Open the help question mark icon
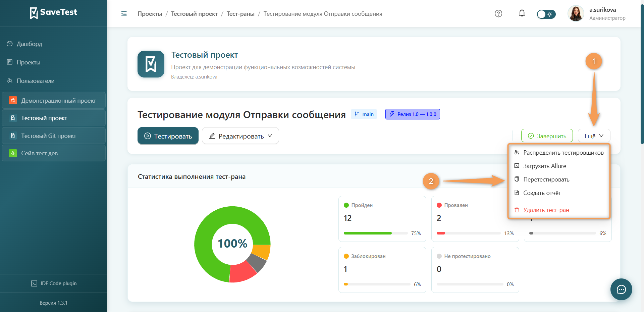The width and height of the screenshot is (644, 312). pyautogui.click(x=498, y=14)
